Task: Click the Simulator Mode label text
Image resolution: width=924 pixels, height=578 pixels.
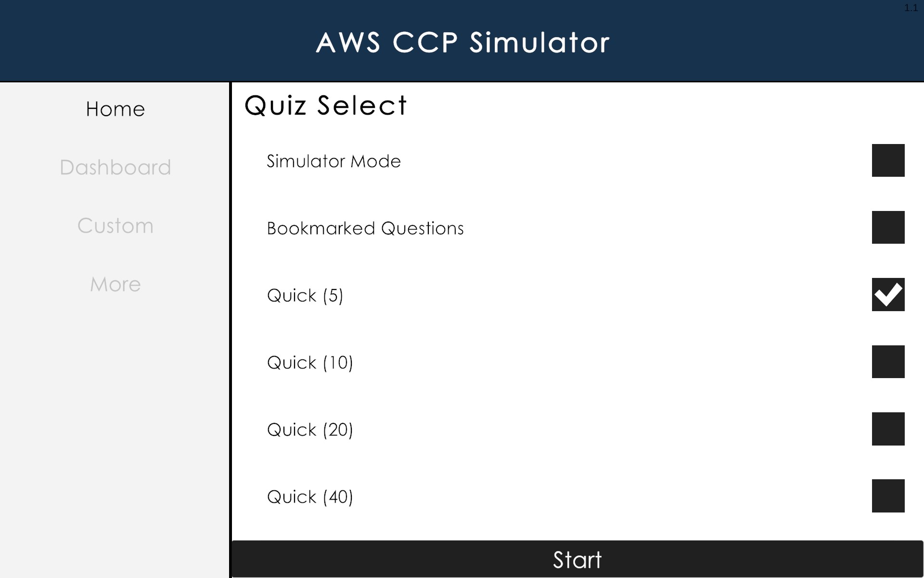Action: click(334, 161)
